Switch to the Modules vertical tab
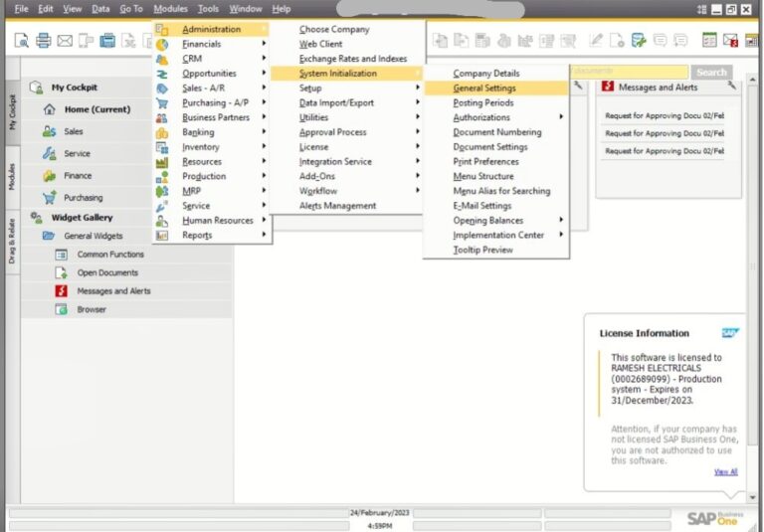Viewport: 764px width, 532px height. pos(12,177)
